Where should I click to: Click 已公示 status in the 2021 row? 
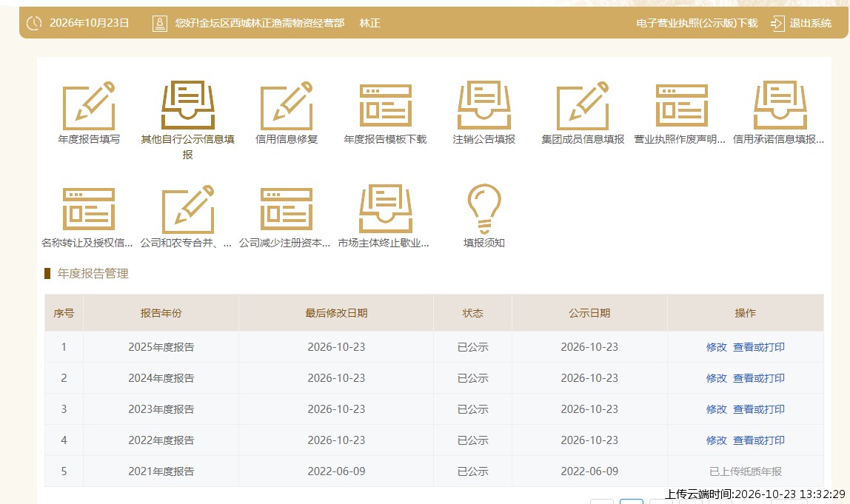click(x=472, y=471)
